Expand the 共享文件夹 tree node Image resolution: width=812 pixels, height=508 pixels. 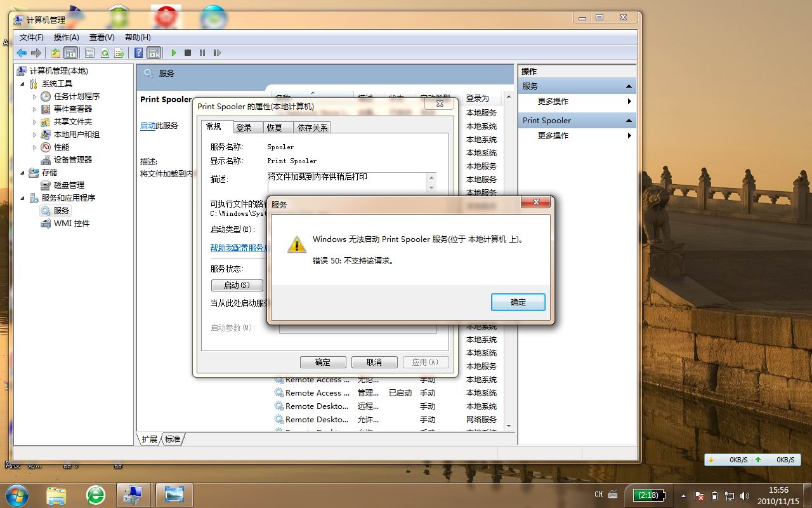(x=35, y=122)
